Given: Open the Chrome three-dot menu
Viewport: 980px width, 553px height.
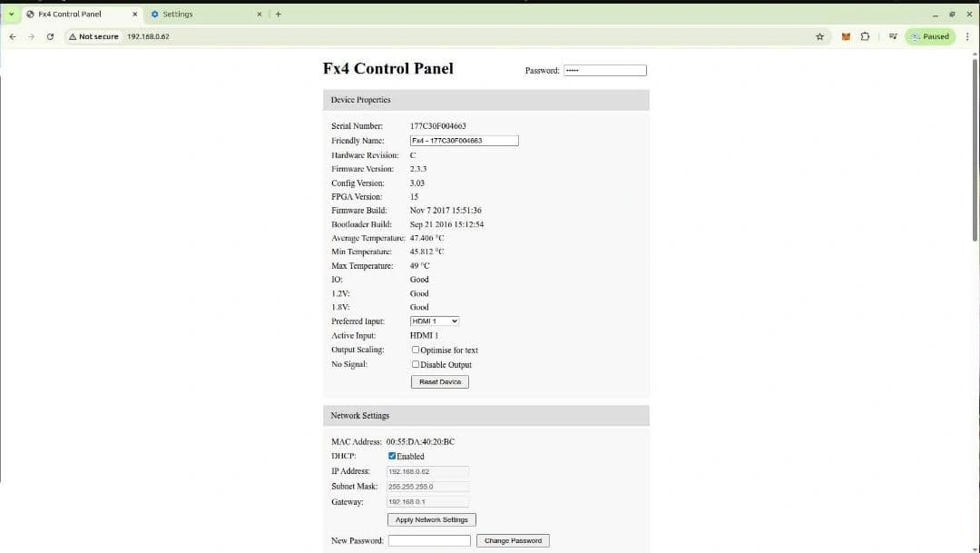Looking at the screenshot, I should coord(967,36).
